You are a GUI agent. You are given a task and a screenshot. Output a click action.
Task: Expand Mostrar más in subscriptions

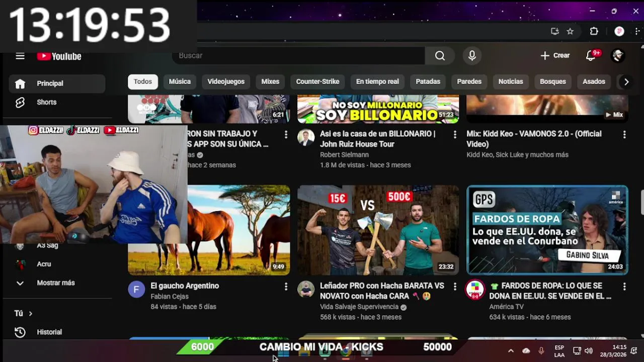(56, 283)
